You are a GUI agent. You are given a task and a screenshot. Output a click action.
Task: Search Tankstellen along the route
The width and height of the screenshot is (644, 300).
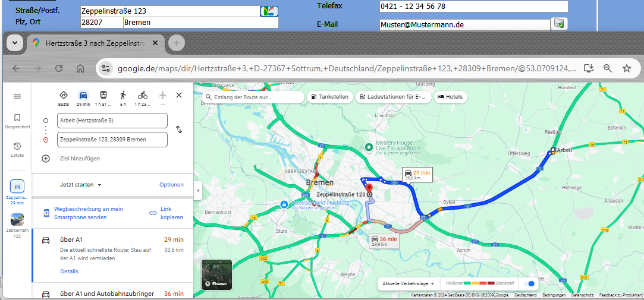(330, 97)
